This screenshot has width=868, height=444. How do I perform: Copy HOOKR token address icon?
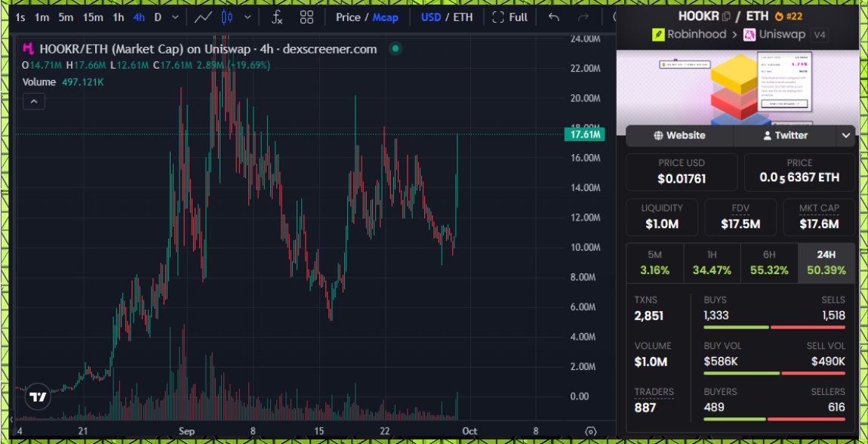(726, 16)
